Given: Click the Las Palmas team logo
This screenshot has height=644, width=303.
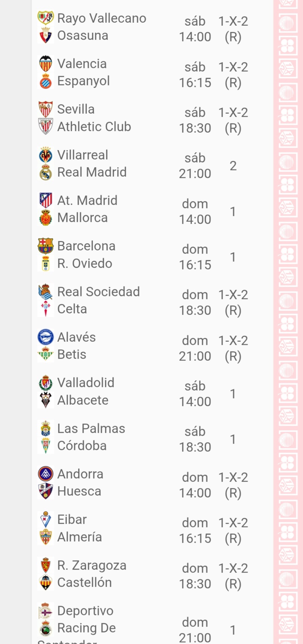Looking at the screenshot, I should pyautogui.click(x=46, y=429).
